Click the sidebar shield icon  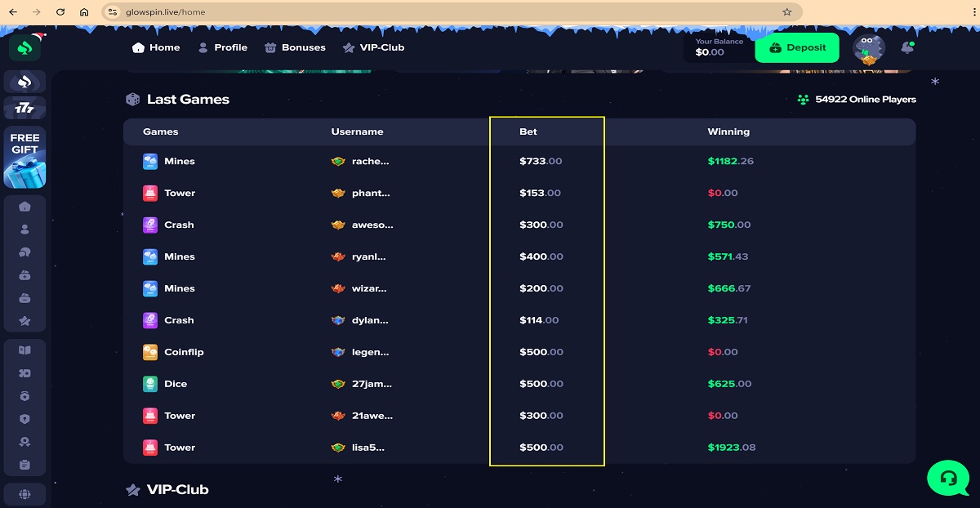[24, 419]
